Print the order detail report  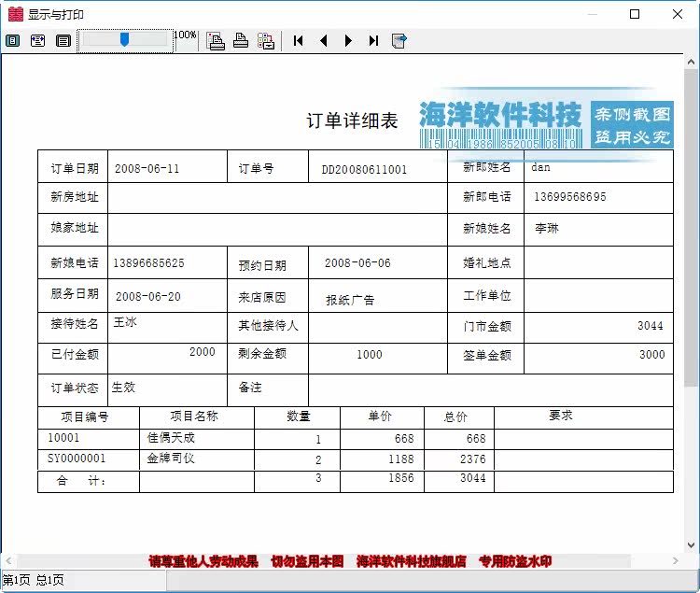pos(241,41)
